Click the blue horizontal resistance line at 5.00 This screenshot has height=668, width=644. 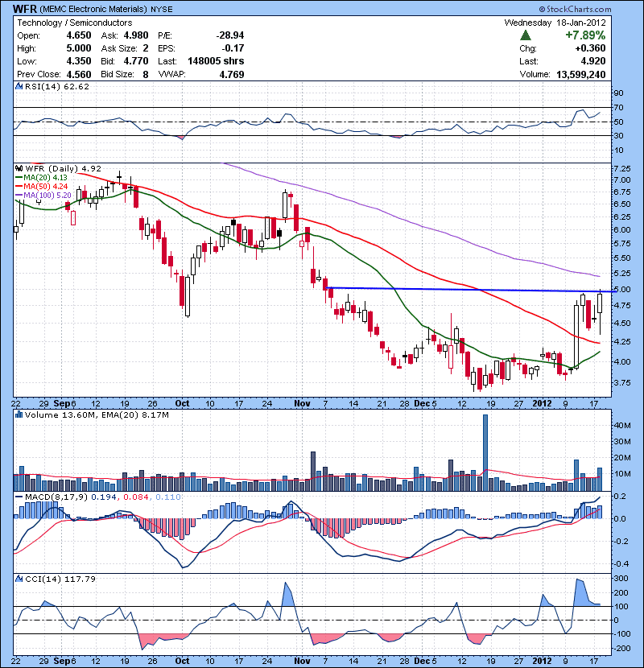[x=471, y=290]
